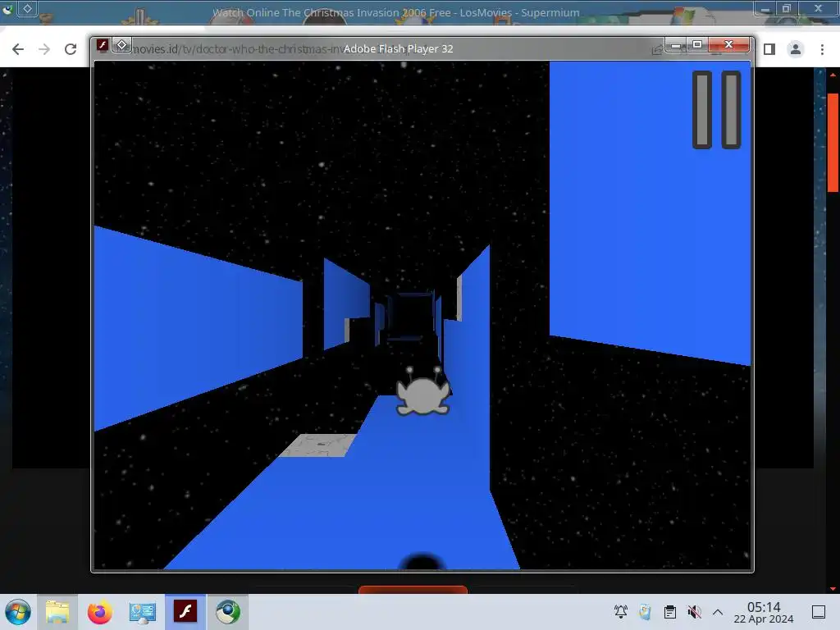The height and width of the screenshot is (630, 840).
Task: Click the diamond pin button on Flash window
Action: (121, 45)
